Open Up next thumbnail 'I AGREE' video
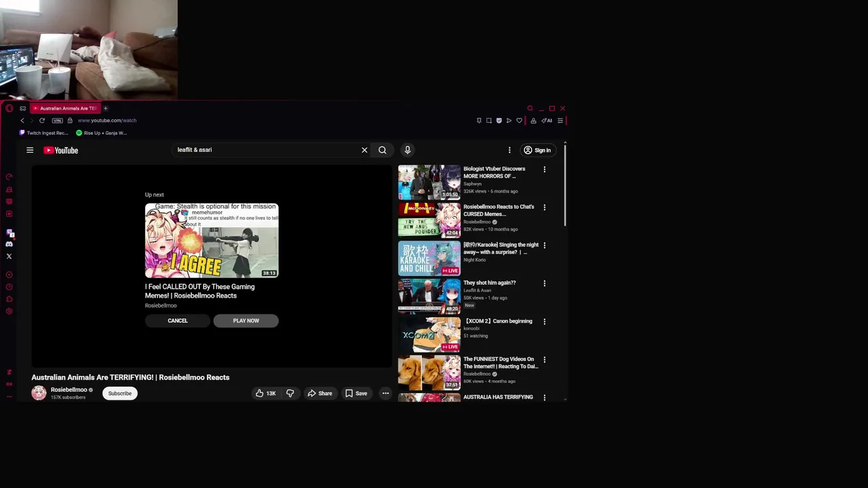Image resolution: width=868 pixels, height=488 pixels. tap(212, 241)
